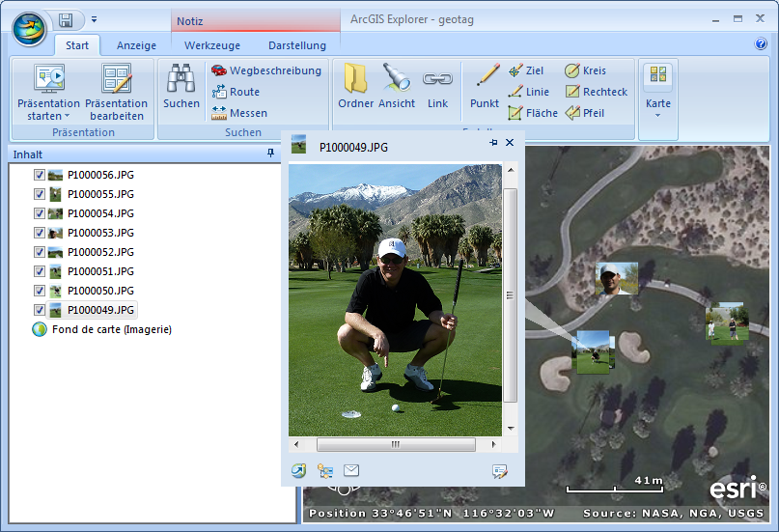Disable the P1000050.JPG checkbox

pos(40,291)
